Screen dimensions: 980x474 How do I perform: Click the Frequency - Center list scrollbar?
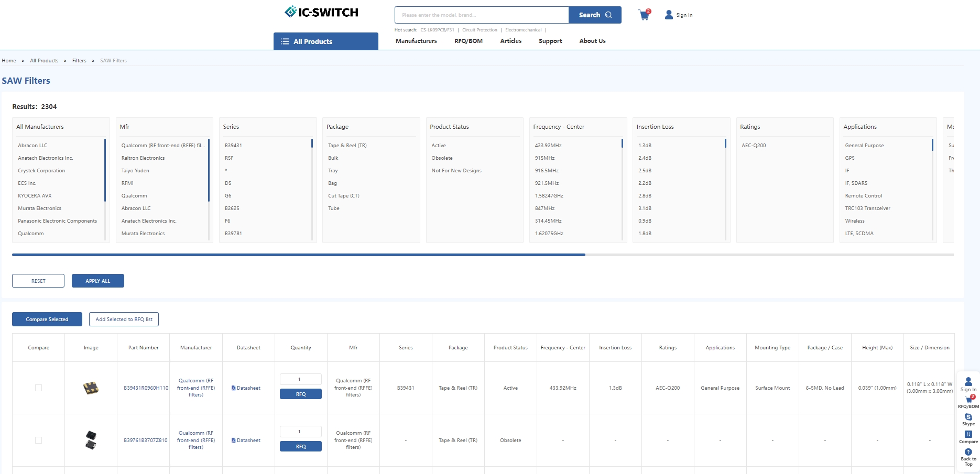tap(622, 143)
